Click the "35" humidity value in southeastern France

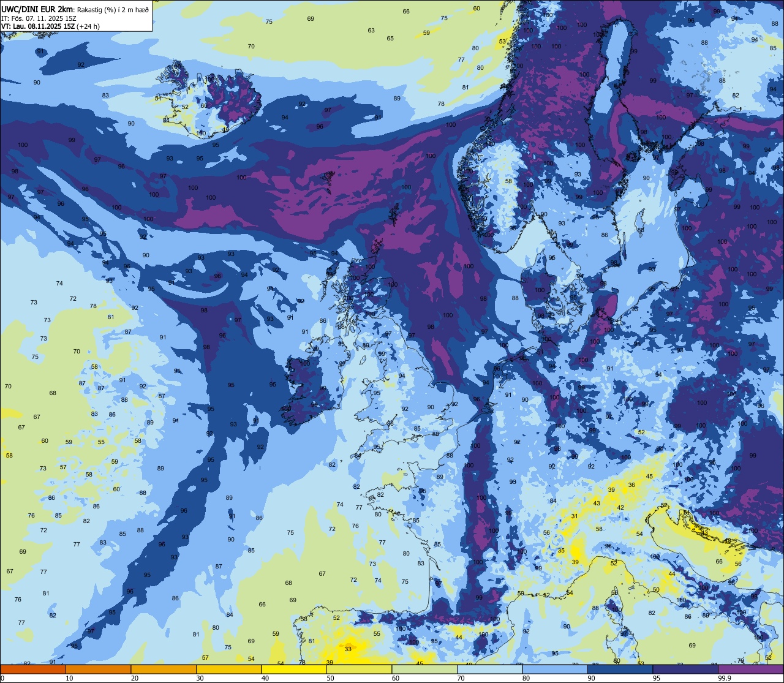click(x=561, y=551)
